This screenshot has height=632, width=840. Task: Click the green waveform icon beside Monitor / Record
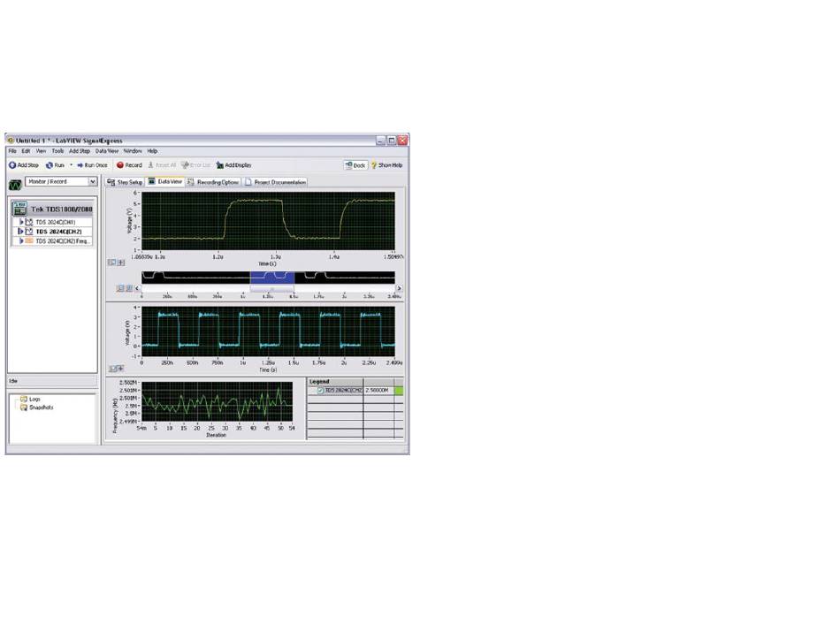pyautogui.click(x=15, y=185)
